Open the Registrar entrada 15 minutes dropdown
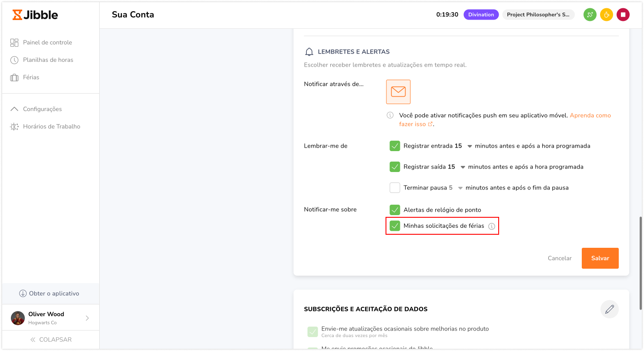The height and width of the screenshot is (351, 644). coord(470,146)
